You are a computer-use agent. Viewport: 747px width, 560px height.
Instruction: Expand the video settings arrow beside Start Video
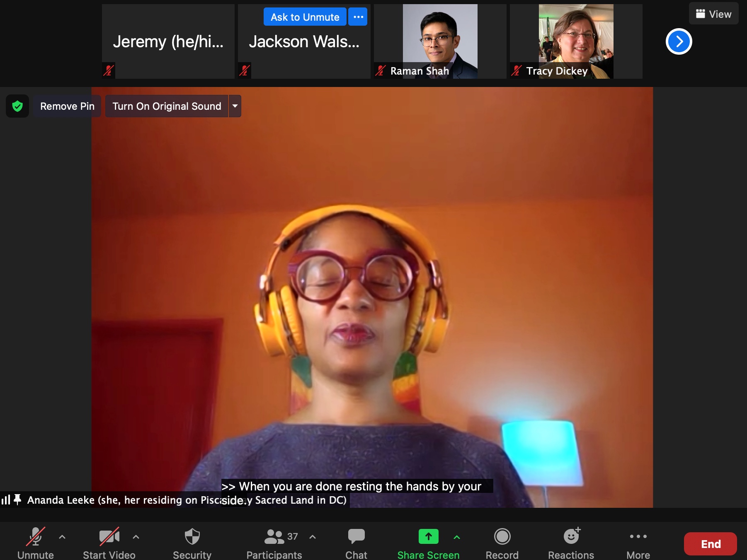pyautogui.click(x=136, y=537)
